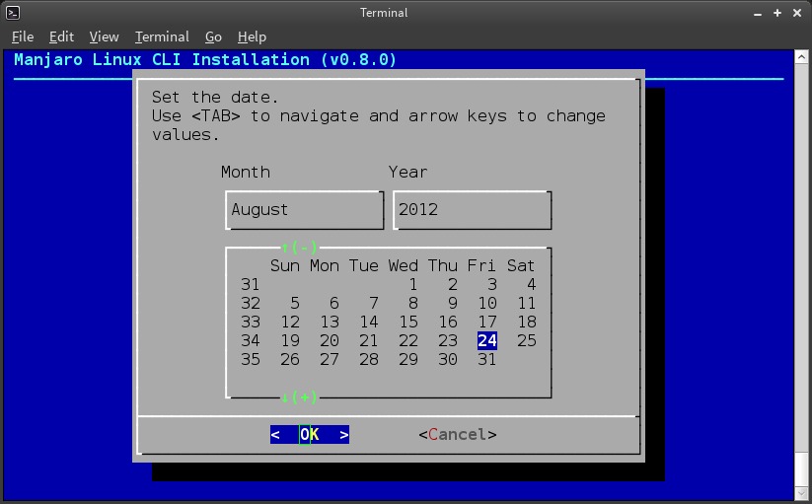This screenshot has height=504, width=812.
Task: Pick day 25 in the calendar
Action: coord(527,340)
